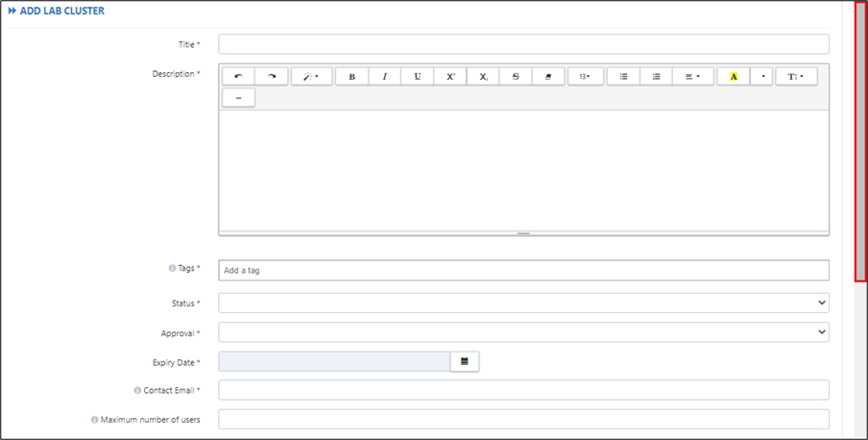This screenshot has height=440, width=868.
Task: Insert an ordered numbered list
Action: click(656, 77)
